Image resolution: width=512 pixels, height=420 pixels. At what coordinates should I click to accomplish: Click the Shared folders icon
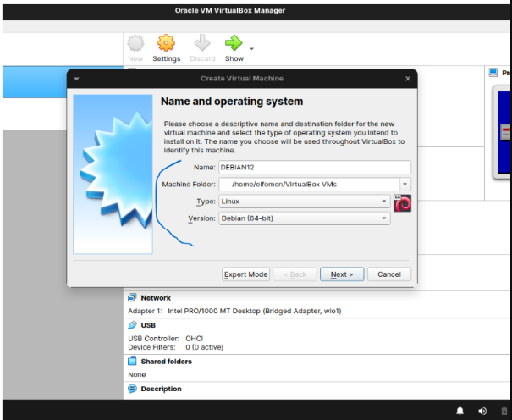132,362
